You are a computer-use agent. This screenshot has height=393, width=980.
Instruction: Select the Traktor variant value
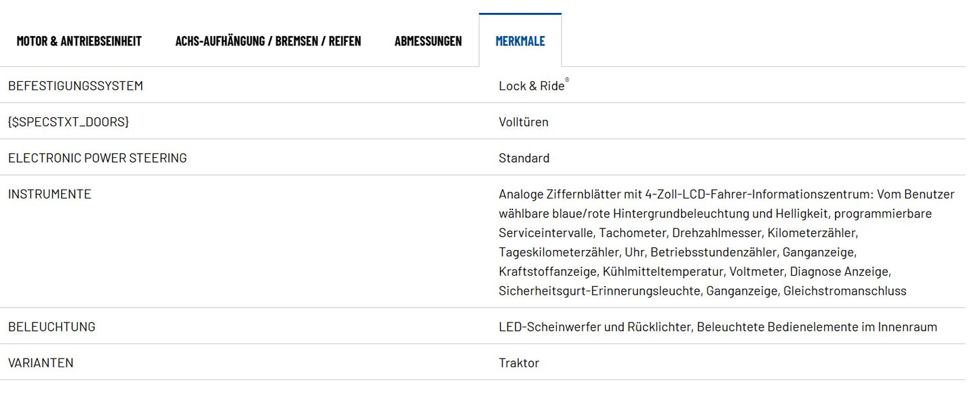(519, 363)
